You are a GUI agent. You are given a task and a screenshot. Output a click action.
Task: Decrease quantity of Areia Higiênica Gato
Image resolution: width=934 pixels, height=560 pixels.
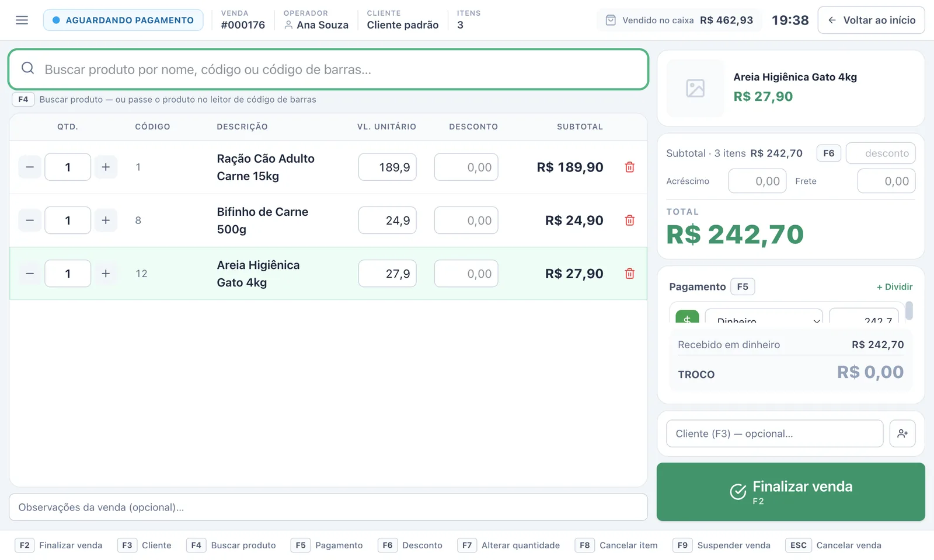[30, 274]
